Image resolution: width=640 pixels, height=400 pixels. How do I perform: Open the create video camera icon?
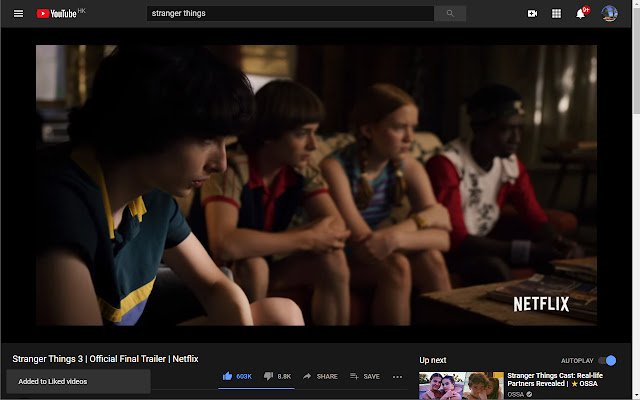tap(532, 13)
